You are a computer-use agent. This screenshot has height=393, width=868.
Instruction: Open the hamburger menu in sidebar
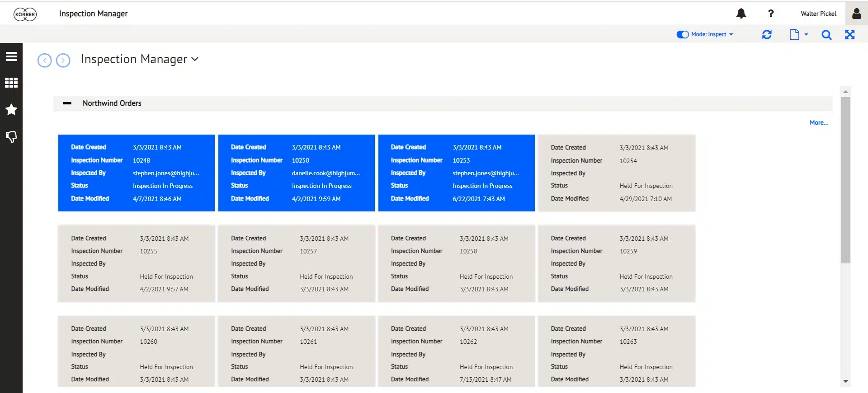[11, 56]
